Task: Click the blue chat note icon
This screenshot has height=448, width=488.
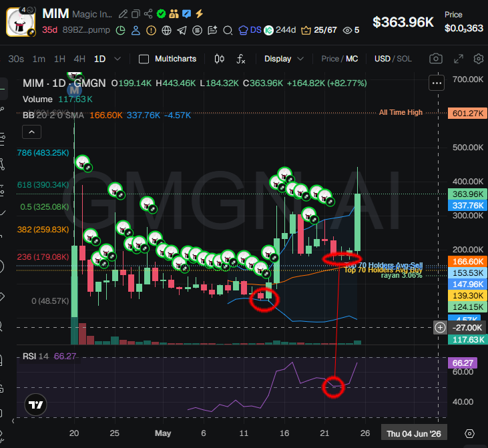Action: 186,14
